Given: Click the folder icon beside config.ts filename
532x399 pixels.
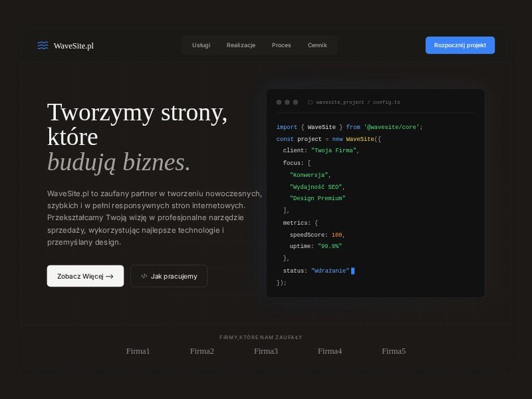Looking at the screenshot, I should click(310, 102).
